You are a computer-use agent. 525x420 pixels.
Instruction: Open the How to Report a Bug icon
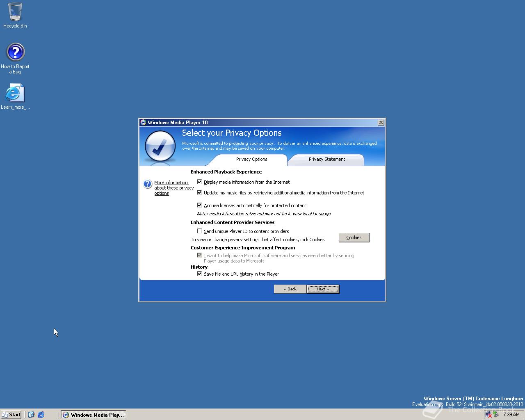(15, 58)
